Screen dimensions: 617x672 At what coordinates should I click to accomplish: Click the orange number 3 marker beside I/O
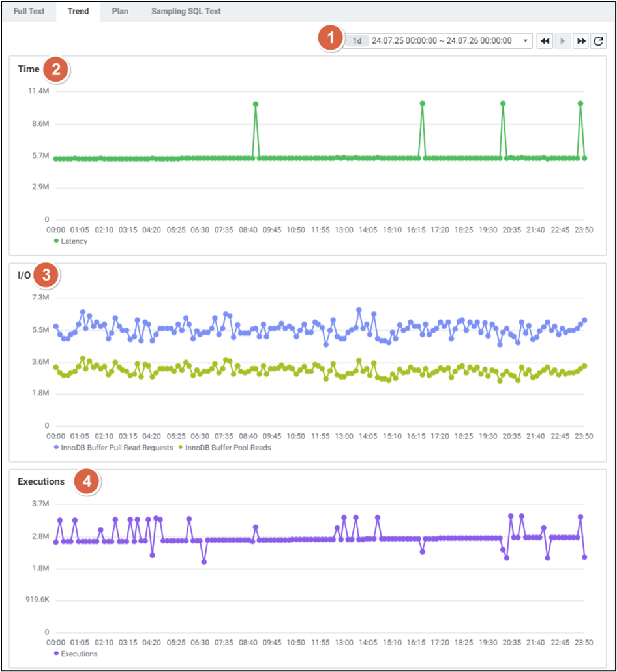click(46, 275)
